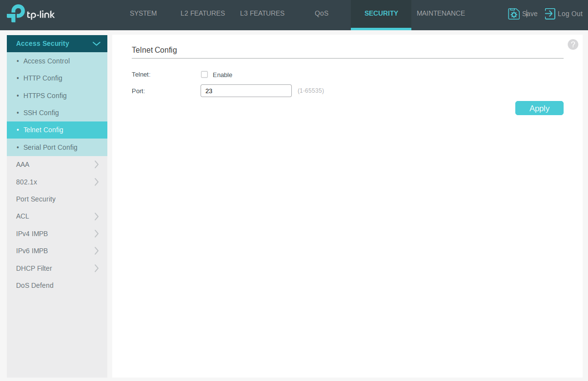Expand the IPv4 IMPB menu chevron
The height and width of the screenshot is (381, 588).
tap(97, 234)
